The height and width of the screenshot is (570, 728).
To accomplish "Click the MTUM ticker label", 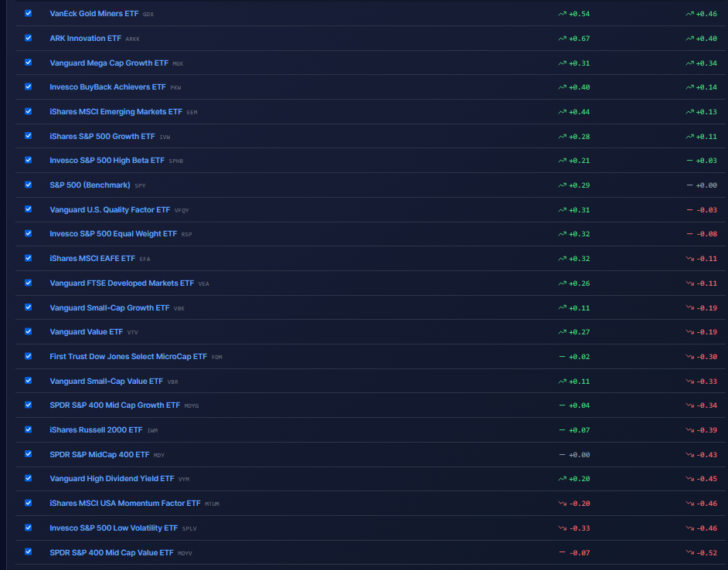I will point(212,504).
